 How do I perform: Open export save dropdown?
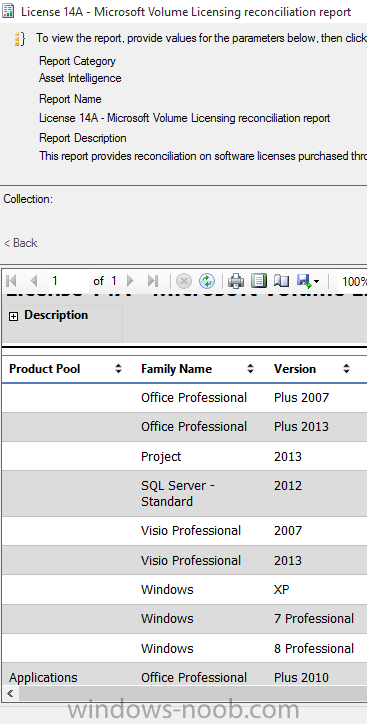tap(308, 280)
